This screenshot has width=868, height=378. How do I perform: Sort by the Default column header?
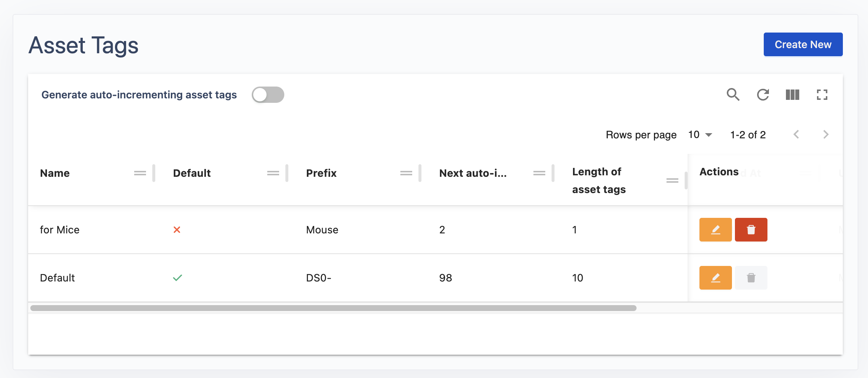tap(192, 173)
